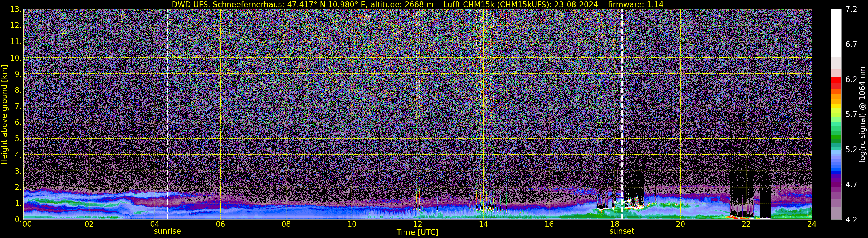Click the colorbar value '4.7'

(x=851, y=184)
